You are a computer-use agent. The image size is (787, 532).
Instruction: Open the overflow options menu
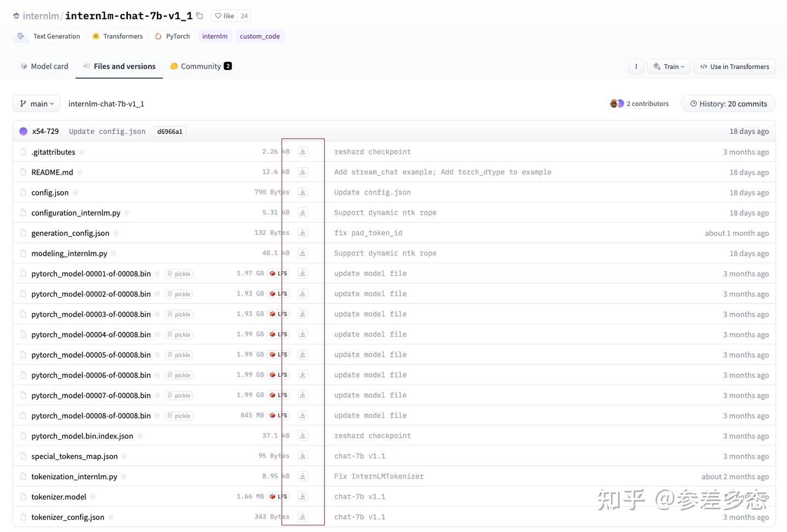tap(636, 66)
